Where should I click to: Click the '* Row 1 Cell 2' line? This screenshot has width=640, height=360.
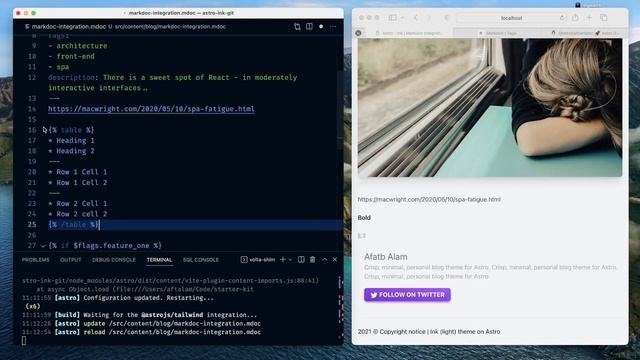pyautogui.click(x=78, y=182)
